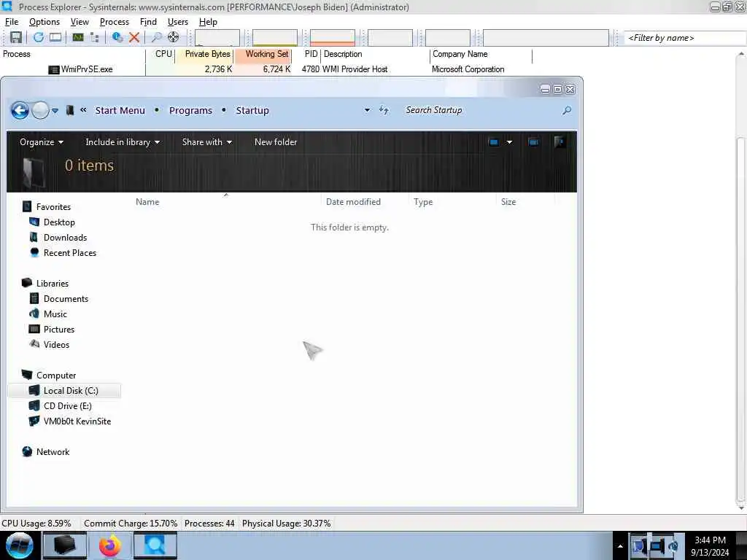The height and width of the screenshot is (560, 747).
Task: Click the Explorer help icon in command bar
Action: pyautogui.click(x=560, y=142)
